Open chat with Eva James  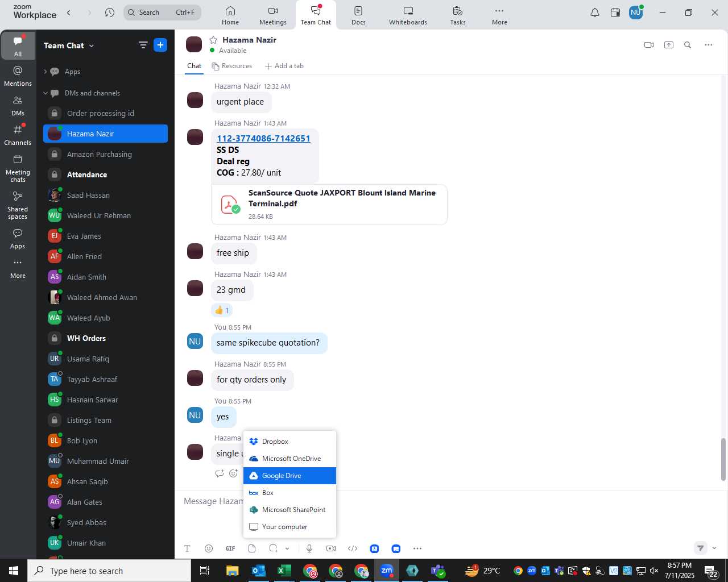tap(105, 236)
